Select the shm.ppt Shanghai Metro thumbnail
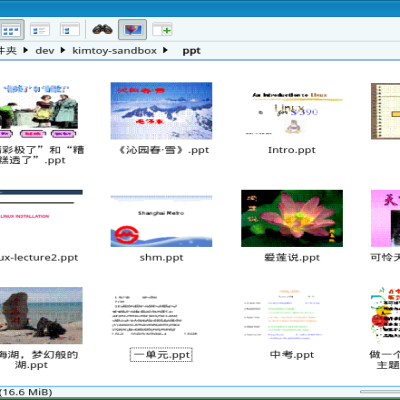400x400 pixels. click(x=161, y=218)
